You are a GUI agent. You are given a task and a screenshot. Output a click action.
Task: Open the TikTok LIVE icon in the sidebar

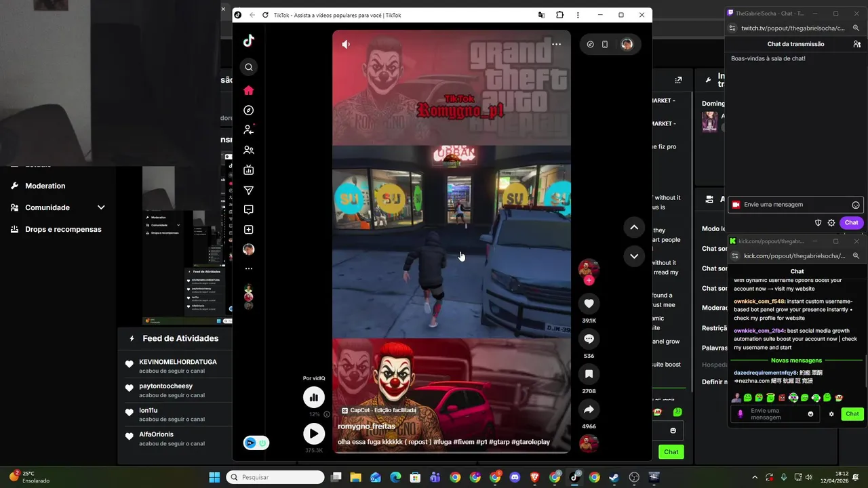pos(249,170)
